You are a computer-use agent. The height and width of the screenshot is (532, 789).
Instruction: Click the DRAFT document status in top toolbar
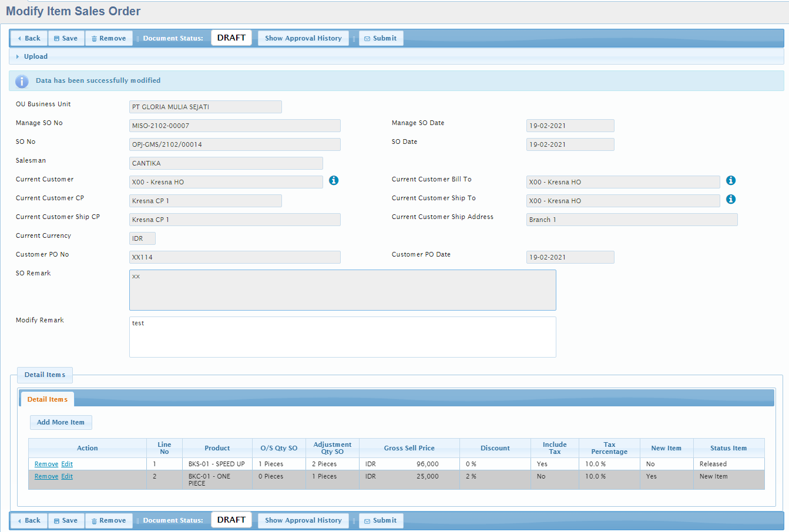(x=231, y=38)
